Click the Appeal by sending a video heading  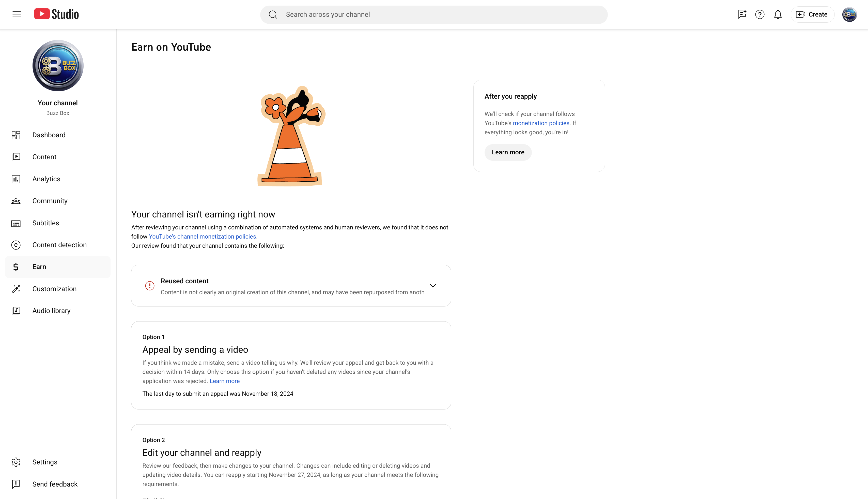point(195,349)
